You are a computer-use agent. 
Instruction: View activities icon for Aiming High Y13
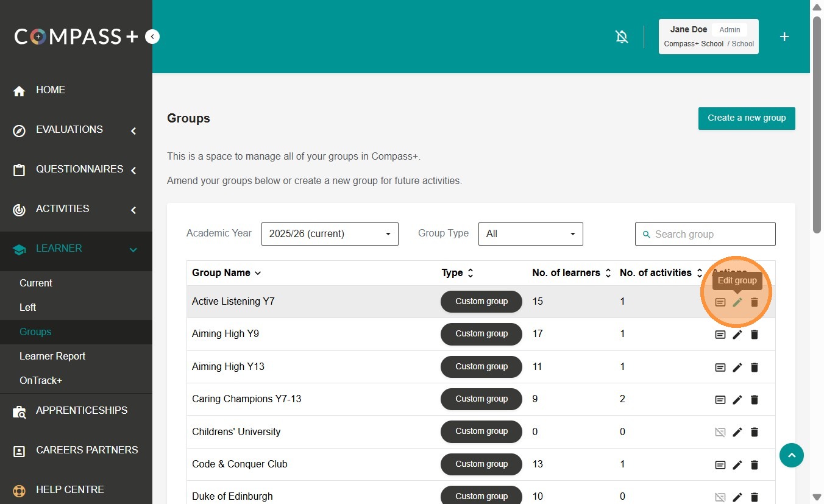coord(720,367)
